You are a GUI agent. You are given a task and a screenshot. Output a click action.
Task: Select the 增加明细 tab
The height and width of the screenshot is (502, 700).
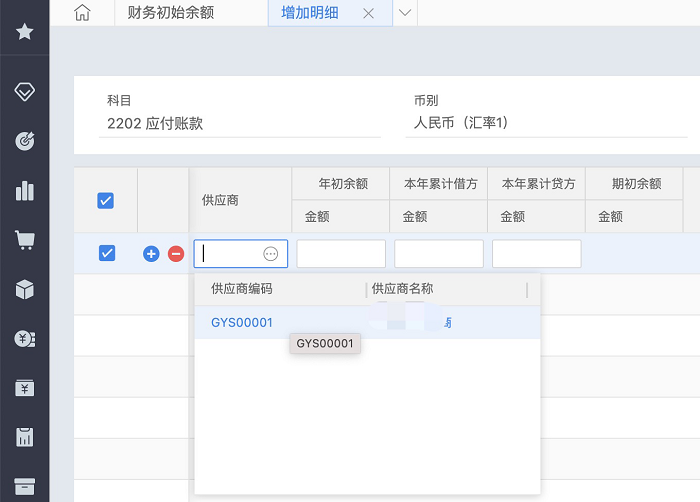[x=308, y=13]
